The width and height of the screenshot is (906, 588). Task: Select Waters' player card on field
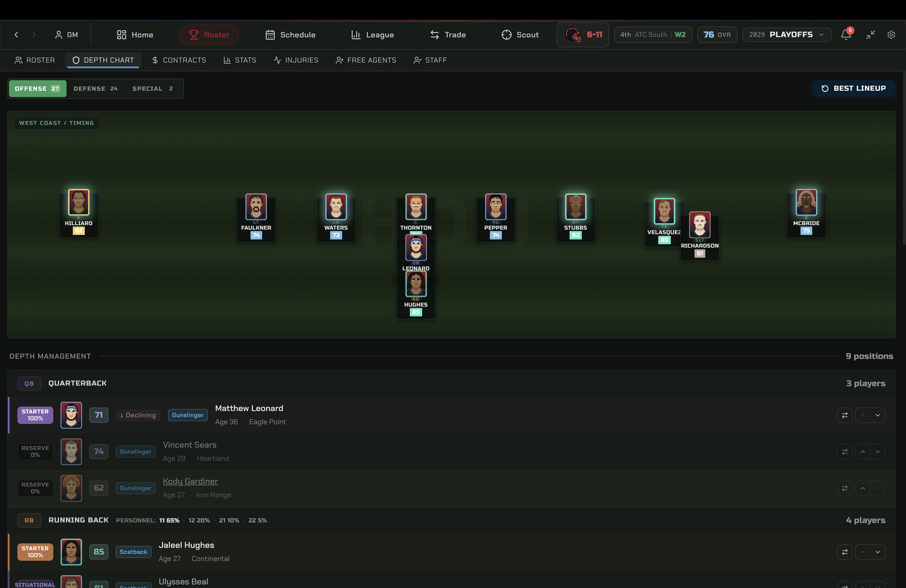336,217
